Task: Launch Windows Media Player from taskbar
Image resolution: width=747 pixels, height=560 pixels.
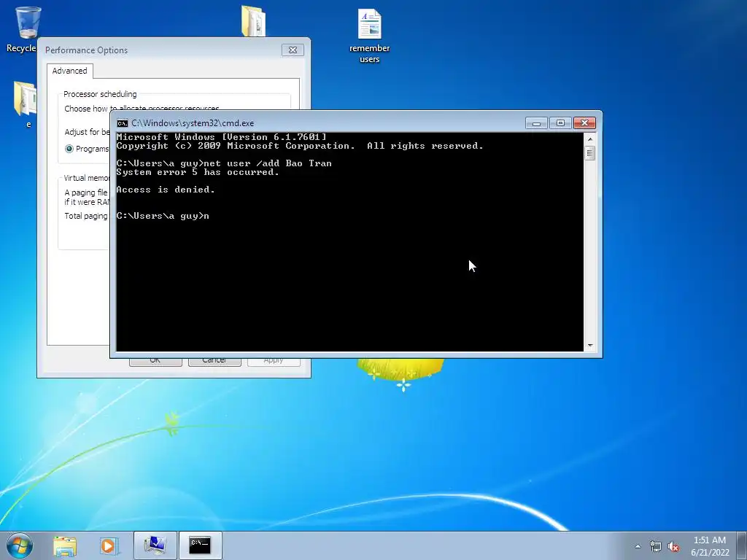Action: 109,545
